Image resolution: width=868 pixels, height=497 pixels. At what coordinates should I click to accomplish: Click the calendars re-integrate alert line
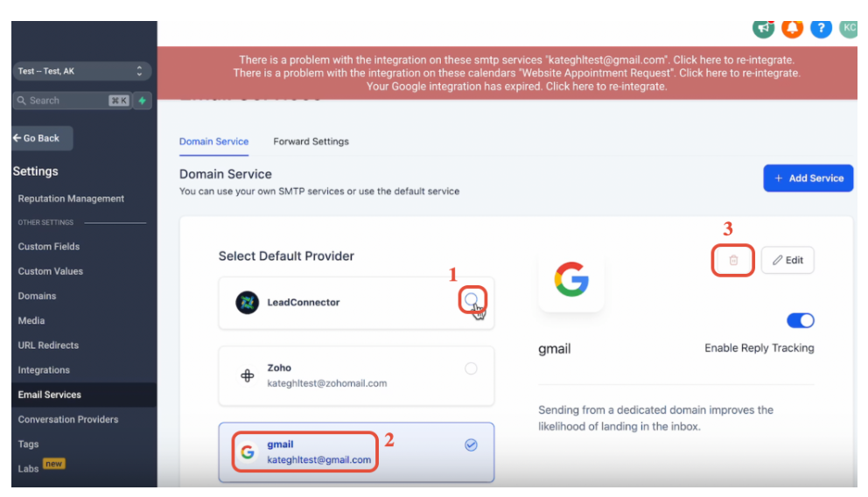pyautogui.click(x=516, y=73)
